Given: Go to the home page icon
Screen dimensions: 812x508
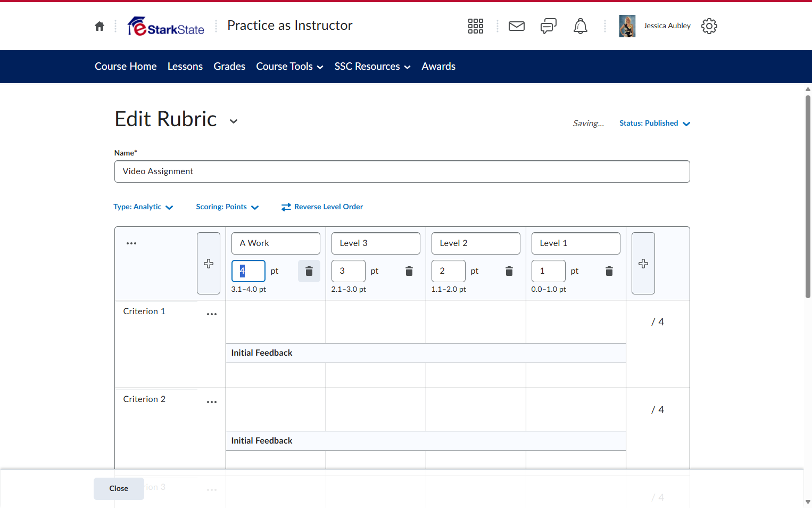Looking at the screenshot, I should coord(100,26).
